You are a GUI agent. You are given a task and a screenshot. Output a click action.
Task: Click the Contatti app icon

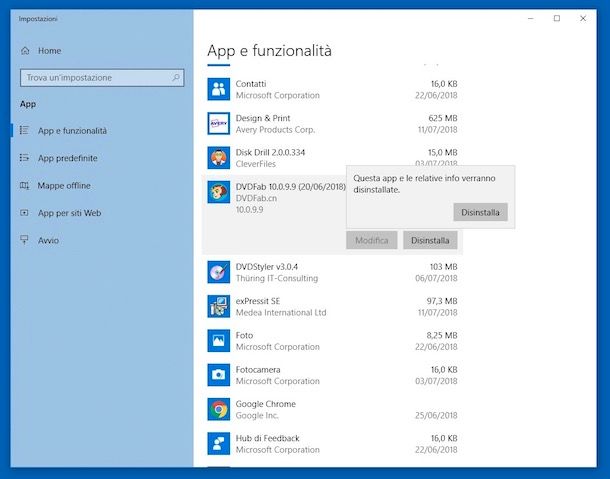[x=219, y=89]
